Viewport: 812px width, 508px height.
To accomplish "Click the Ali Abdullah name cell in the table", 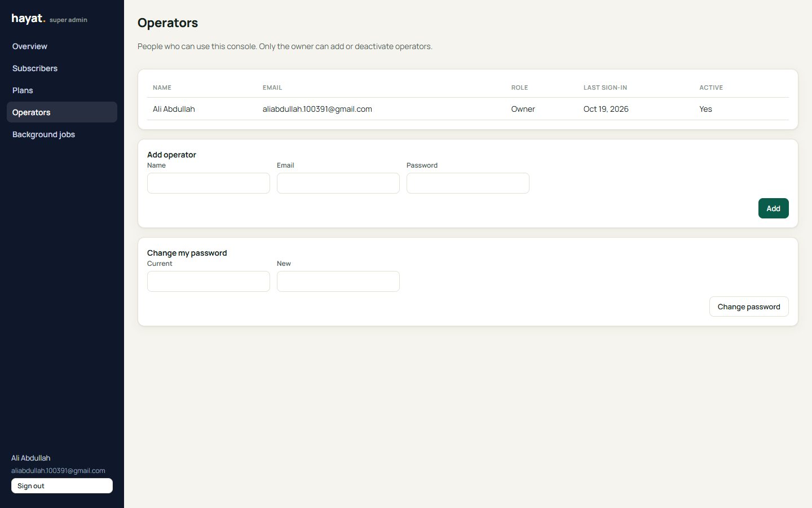I will (174, 109).
